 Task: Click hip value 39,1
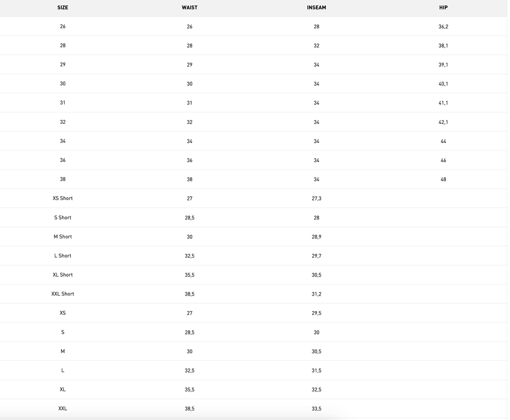pyautogui.click(x=443, y=65)
